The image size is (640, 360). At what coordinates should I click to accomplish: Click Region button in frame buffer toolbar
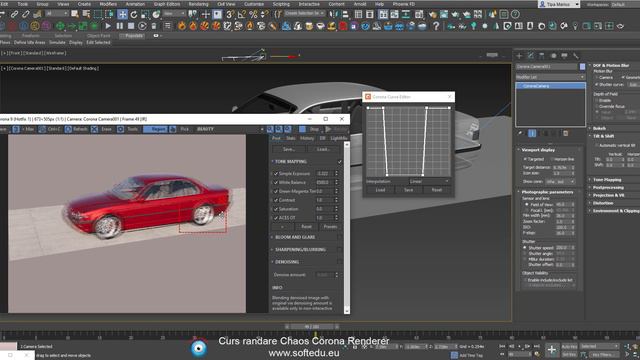tap(156, 129)
